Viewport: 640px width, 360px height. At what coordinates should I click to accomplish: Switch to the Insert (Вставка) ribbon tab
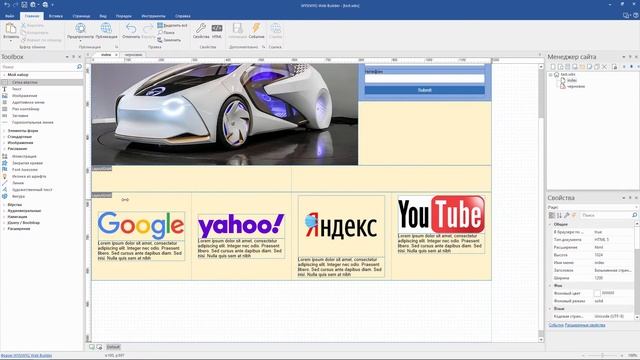pyautogui.click(x=56, y=16)
